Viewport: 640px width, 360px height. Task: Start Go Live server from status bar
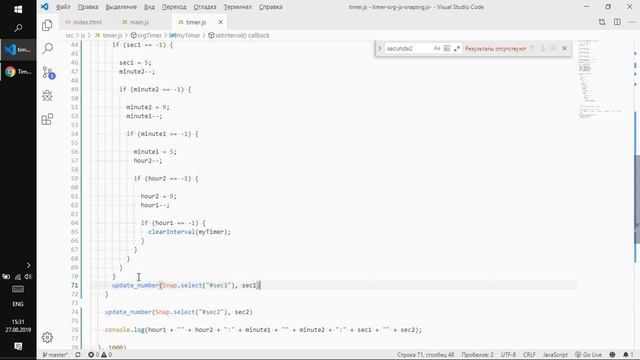click(x=588, y=355)
